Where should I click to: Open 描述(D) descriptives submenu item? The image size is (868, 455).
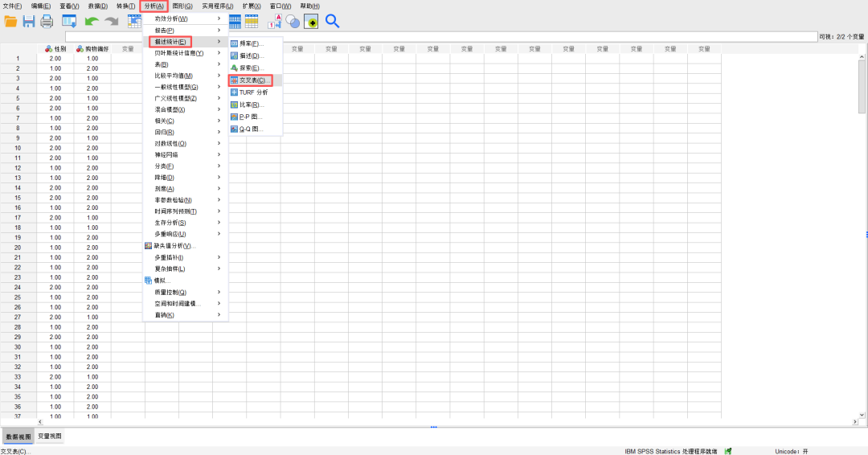coord(256,55)
